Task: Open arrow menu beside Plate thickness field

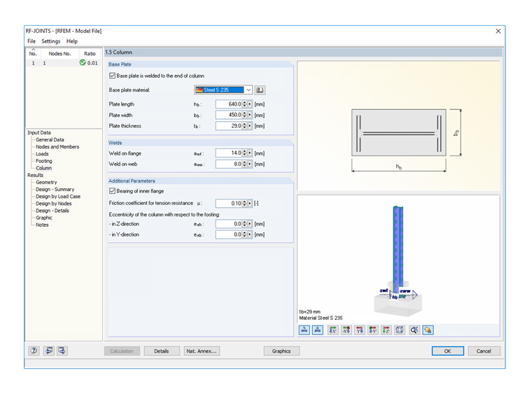Action: tap(251, 126)
